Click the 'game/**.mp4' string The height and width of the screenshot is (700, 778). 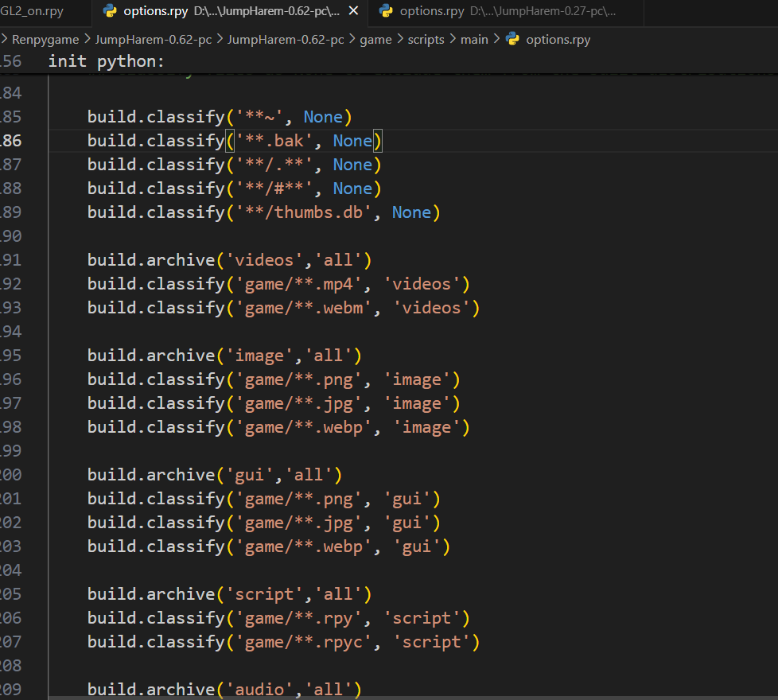[298, 284]
